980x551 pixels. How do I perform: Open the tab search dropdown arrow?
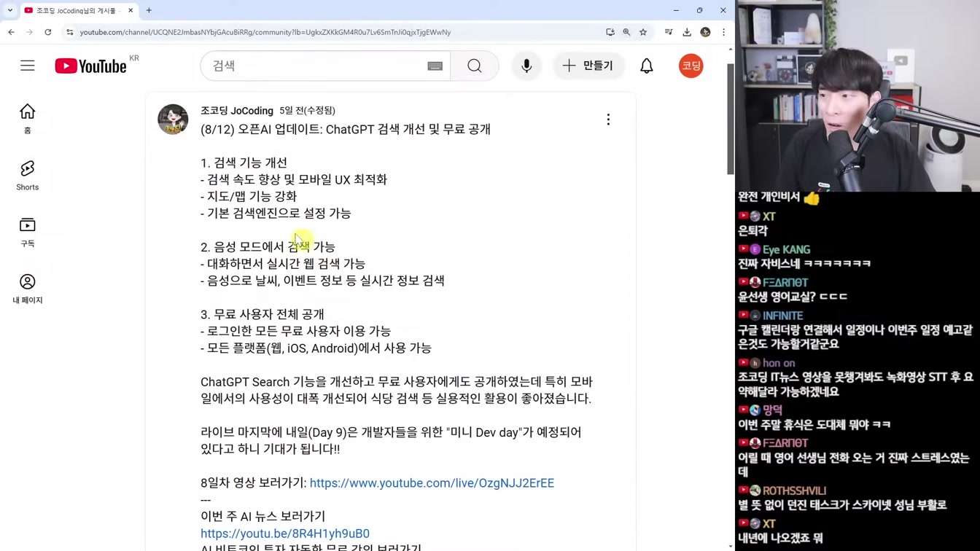[x=10, y=10]
